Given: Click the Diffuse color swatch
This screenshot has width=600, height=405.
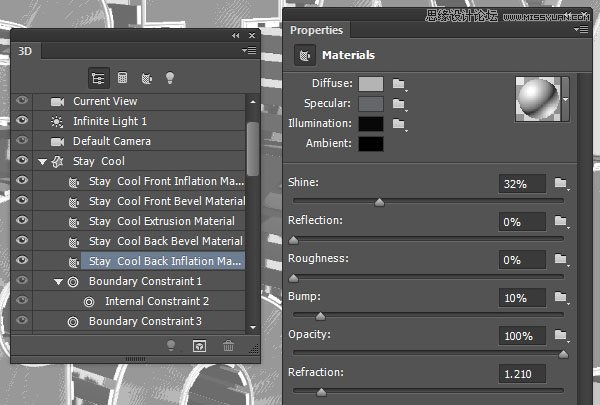Looking at the screenshot, I should pos(371,84).
